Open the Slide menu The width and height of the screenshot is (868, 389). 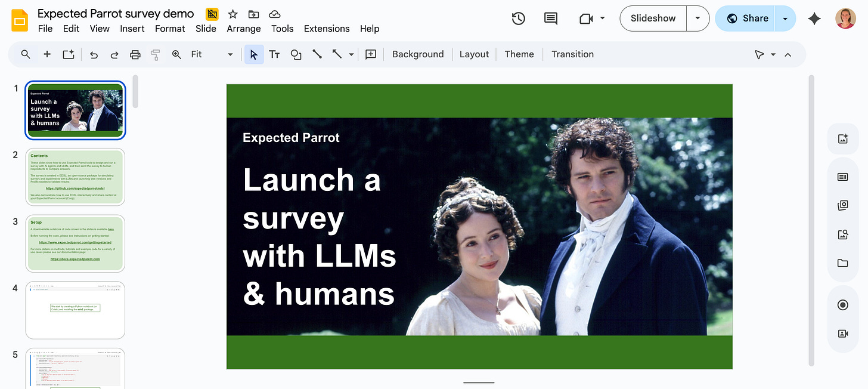[206, 29]
